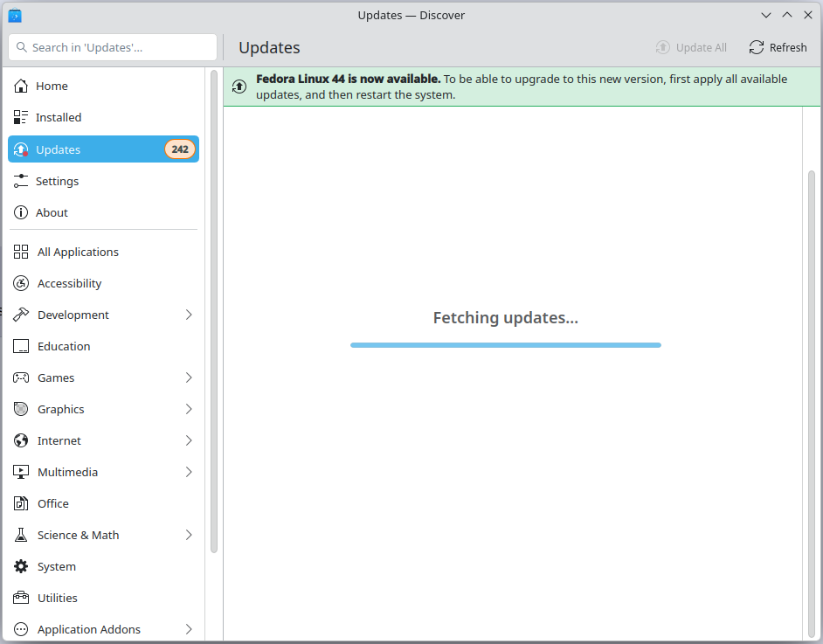
Task: Click the About info icon
Action: (x=20, y=212)
